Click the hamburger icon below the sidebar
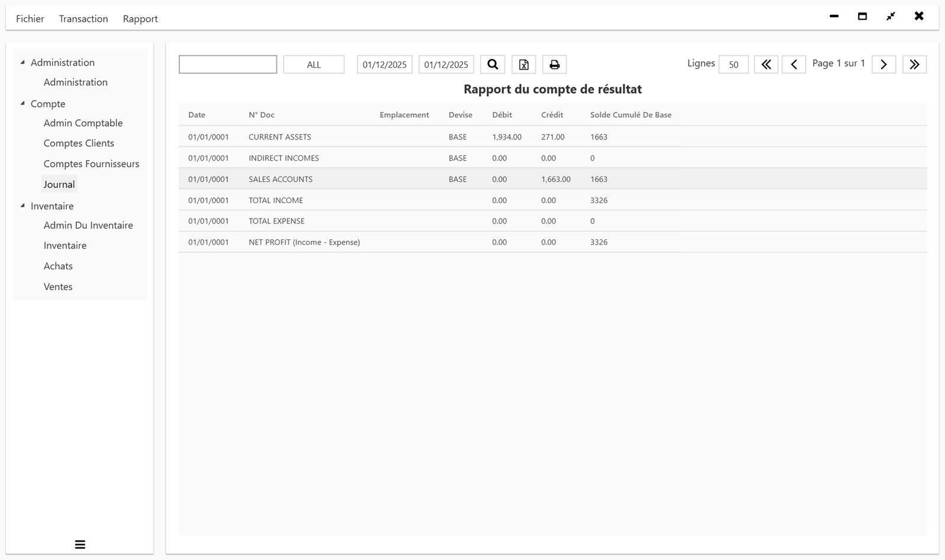This screenshot has height=560, width=945. pyautogui.click(x=80, y=543)
